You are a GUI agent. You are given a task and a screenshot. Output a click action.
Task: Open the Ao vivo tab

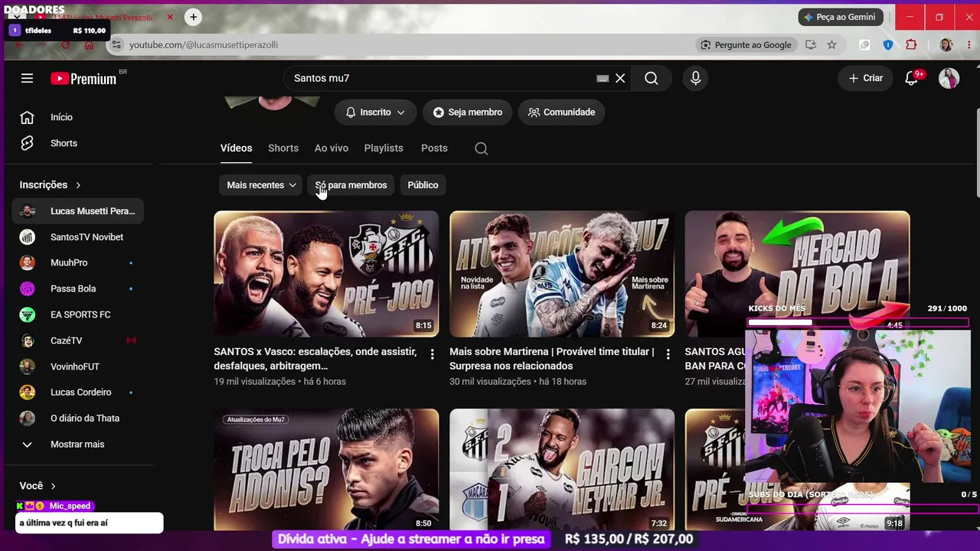point(332,148)
